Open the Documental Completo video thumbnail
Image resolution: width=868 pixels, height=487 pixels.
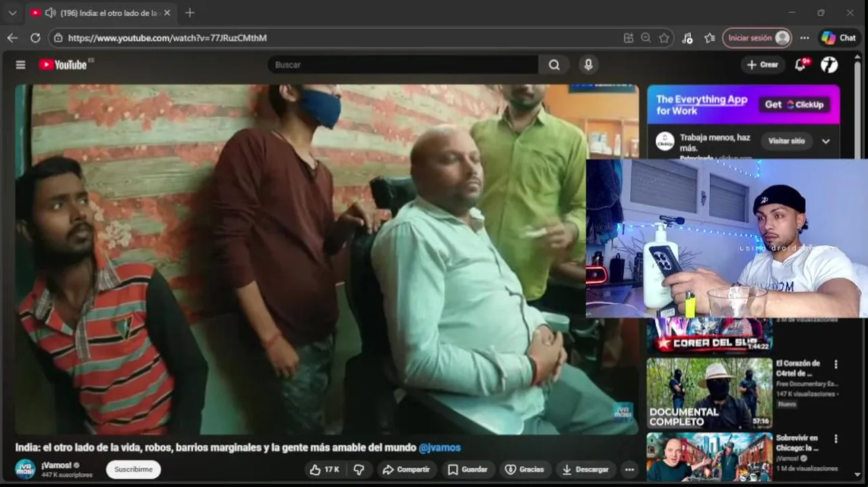(x=709, y=393)
